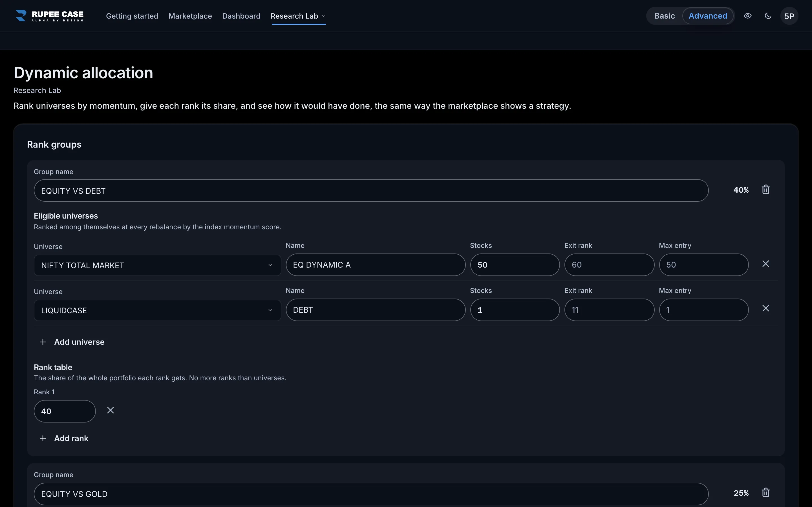Focus the Rank 1 value field

(65, 411)
